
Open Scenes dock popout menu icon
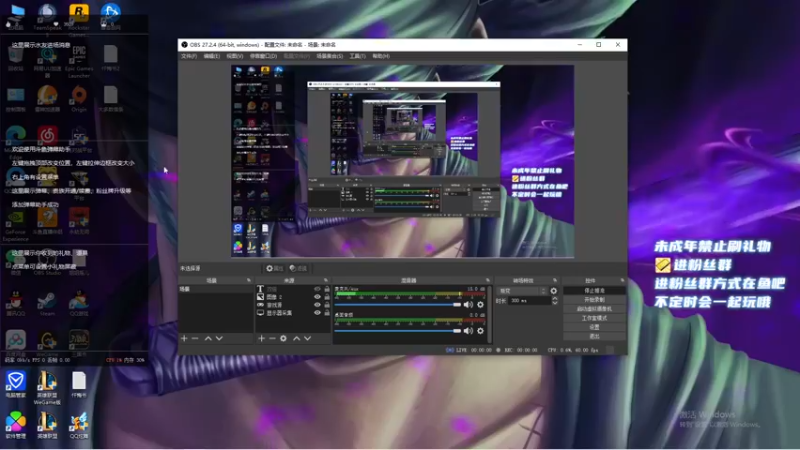point(249,280)
